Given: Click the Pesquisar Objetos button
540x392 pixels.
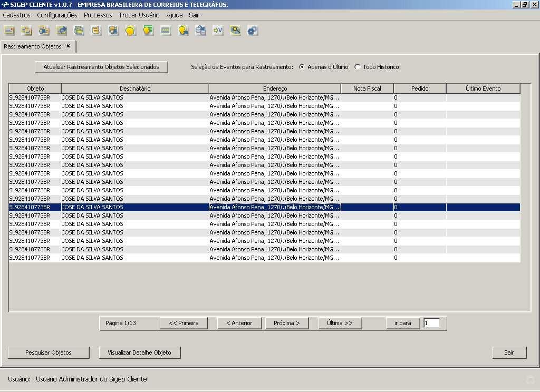Looking at the screenshot, I should [x=49, y=352].
